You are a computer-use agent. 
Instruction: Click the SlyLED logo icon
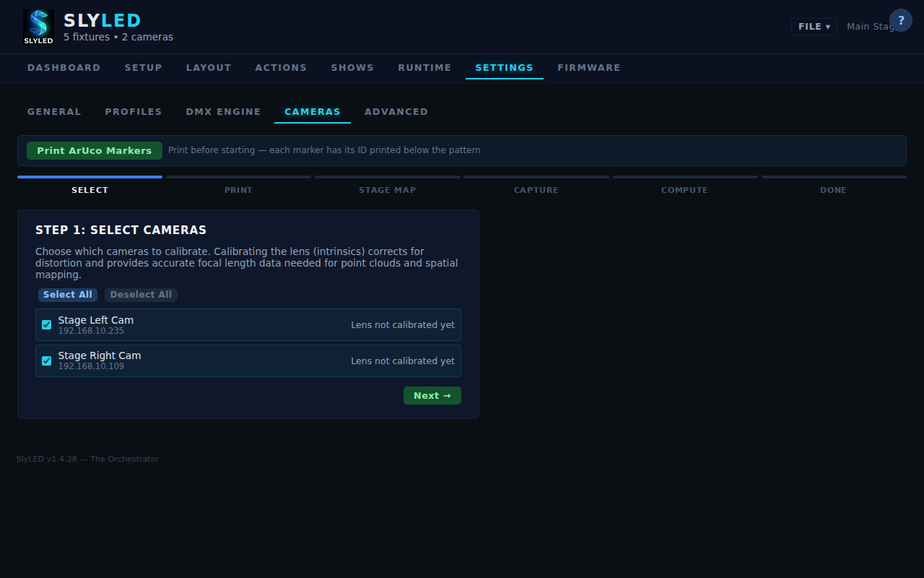point(38,27)
